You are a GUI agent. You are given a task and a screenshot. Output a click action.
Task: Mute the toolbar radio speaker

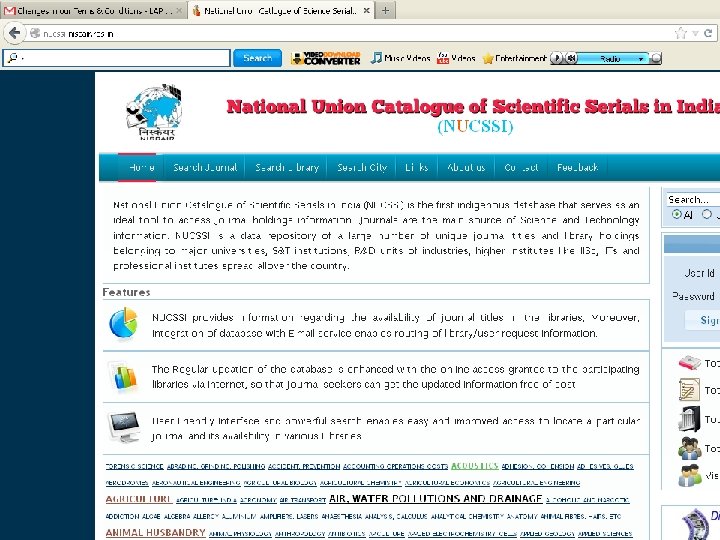[x=571, y=58]
